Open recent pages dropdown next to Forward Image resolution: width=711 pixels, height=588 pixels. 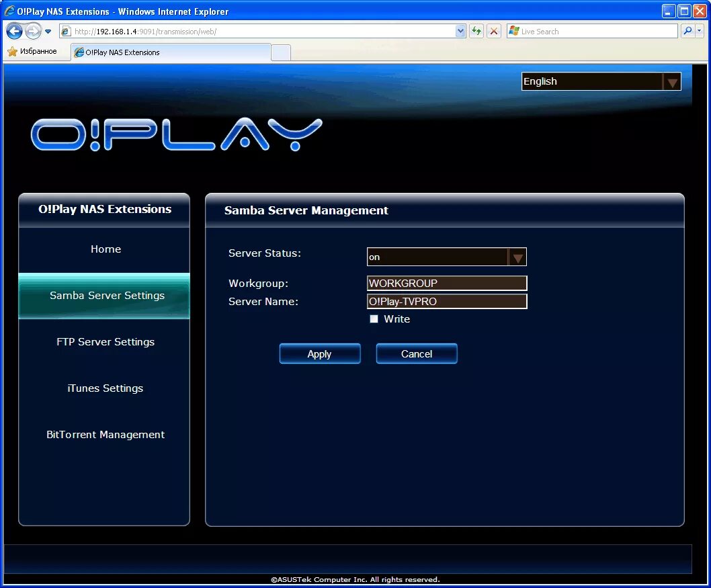[48, 32]
